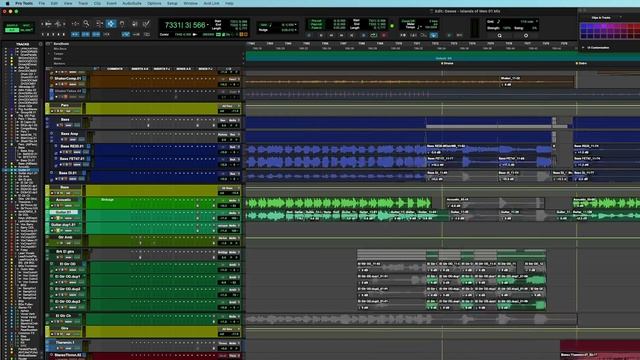The height and width of the screenshot is (360, 640).
Task: Click the loop playback transport button
Action: point(373,36)
